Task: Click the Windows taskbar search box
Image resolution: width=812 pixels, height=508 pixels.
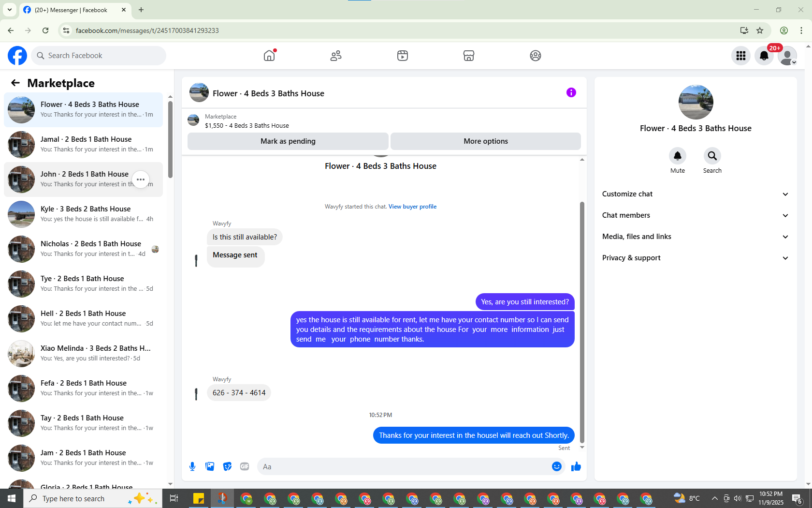Action: click(93, 498)
